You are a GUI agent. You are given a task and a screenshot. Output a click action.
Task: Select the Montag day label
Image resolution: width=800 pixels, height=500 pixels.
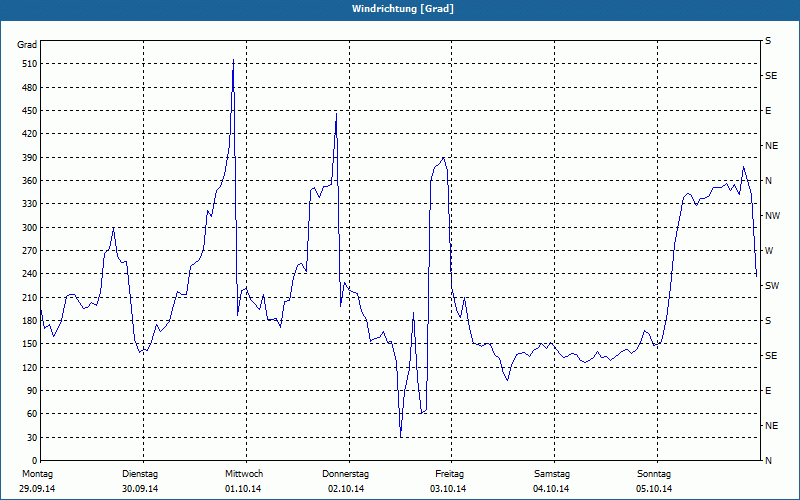(38, 474)
